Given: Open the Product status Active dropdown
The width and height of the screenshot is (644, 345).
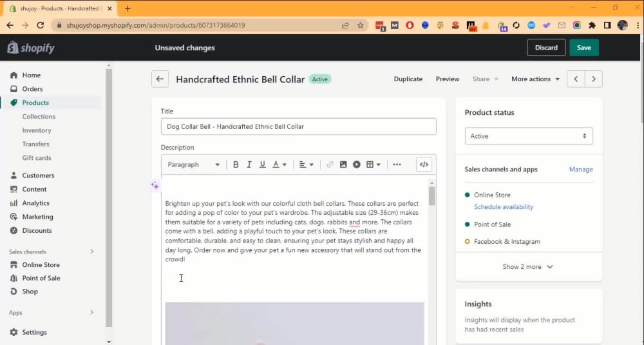Looking at the screenshot, I should click(529, 136).
